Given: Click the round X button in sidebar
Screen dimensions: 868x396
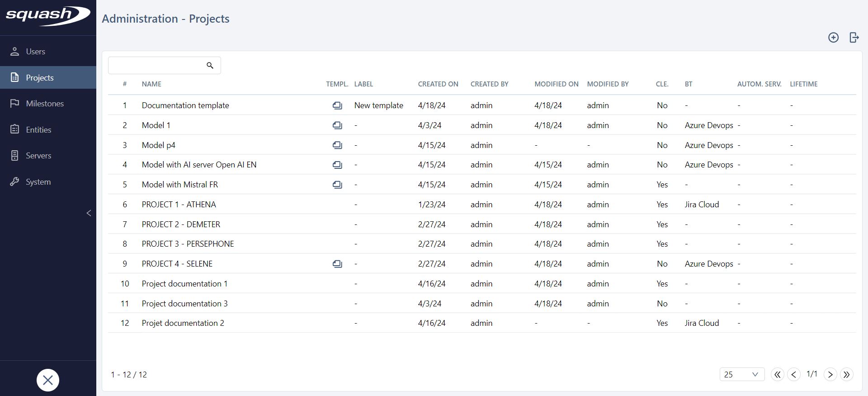Looking at the screenshot, I should coord(48,380).
